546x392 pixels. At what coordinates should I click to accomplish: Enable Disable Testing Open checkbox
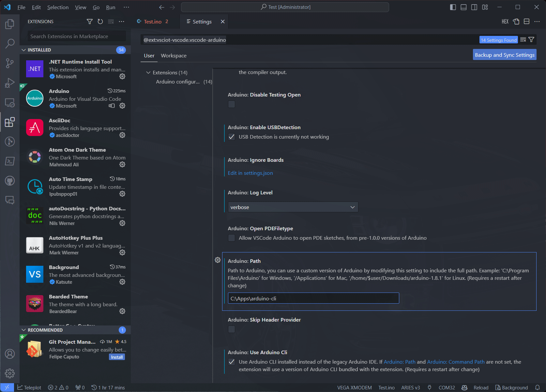[x=232, y=104]
